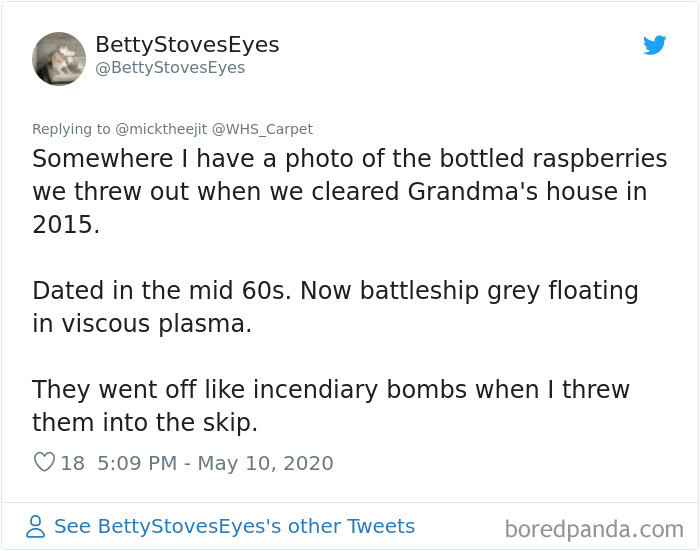Open the 5:09 PM timestamp link

coord(135,463)
